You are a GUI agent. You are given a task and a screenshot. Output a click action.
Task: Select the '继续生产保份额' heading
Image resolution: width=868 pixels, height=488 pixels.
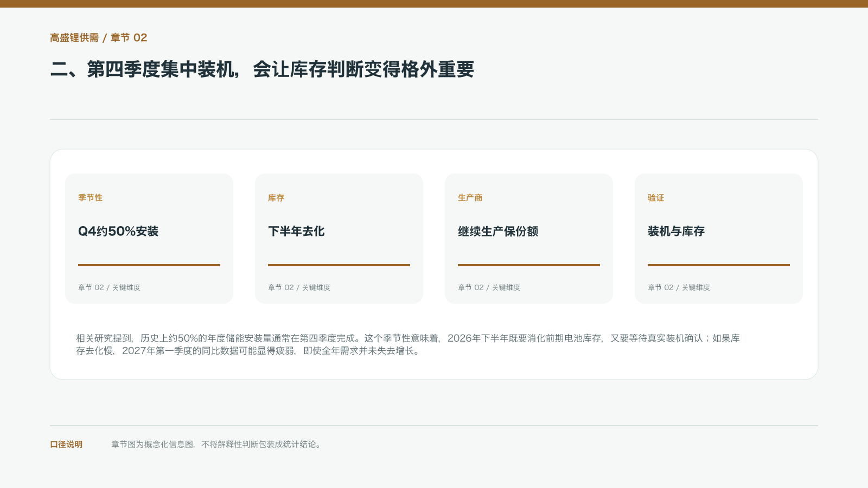[x=498, y=232]
